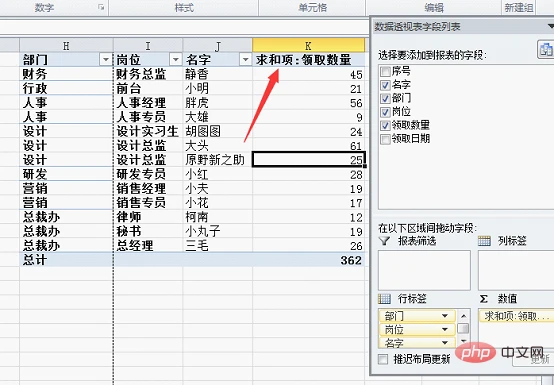Image resolution: width=554 pixels, height=385 pixels.
Task: Expand the 岗位 row label field menu
Action: pyautogui.click(x=445, y=330)
